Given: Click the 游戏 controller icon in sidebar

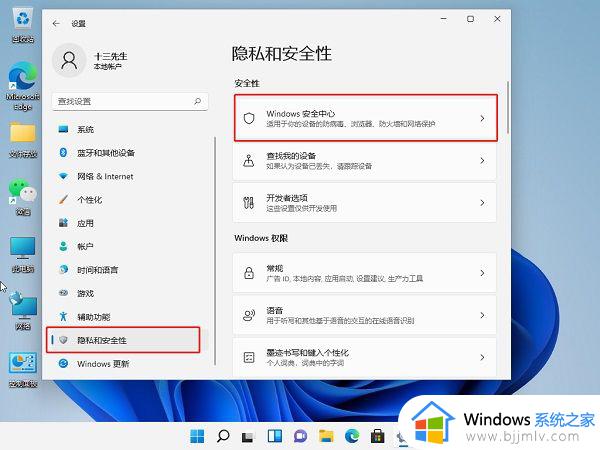Looking at the screenshot, I should coord(63,293).
